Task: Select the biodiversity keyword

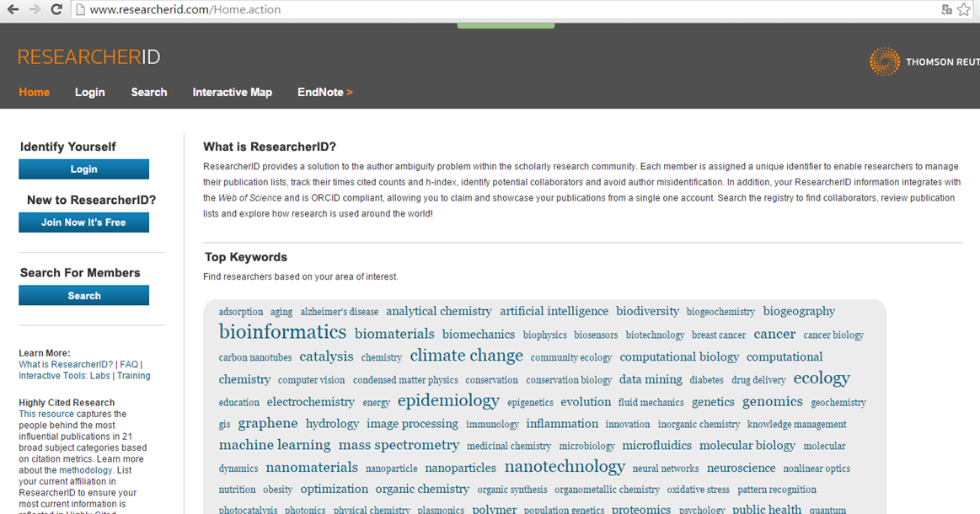Action: (x=647, y=311)
